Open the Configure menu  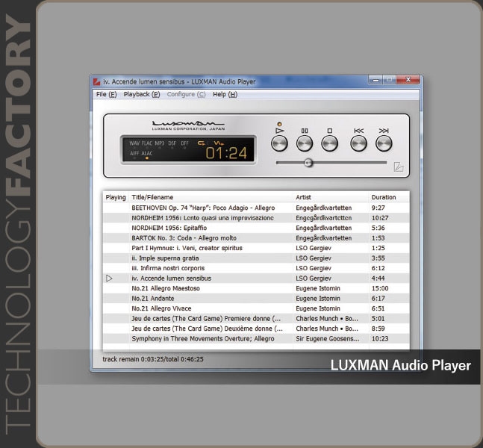coord(186,94)
